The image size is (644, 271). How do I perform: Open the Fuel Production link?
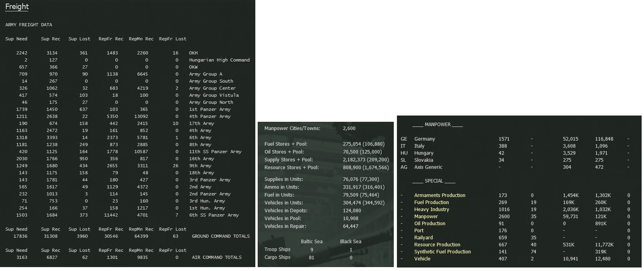point(431,202)
